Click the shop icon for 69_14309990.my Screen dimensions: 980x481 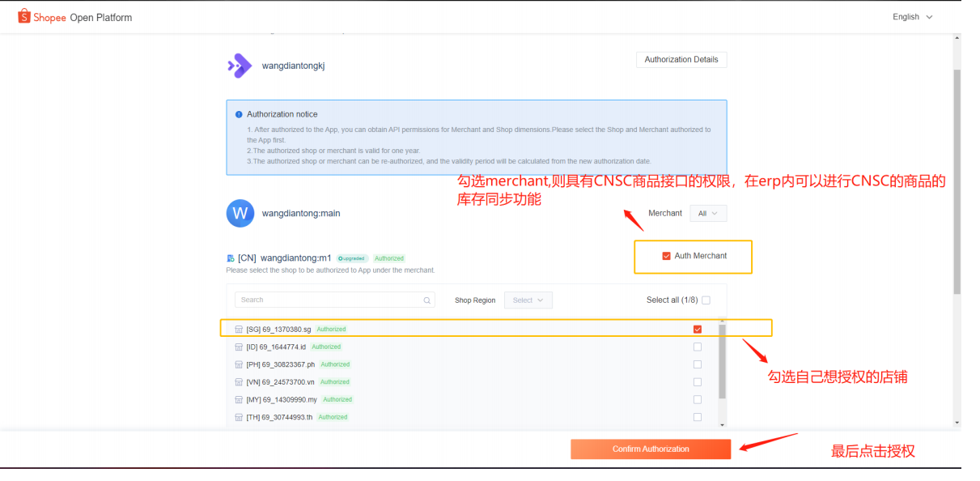coord(239,400)
